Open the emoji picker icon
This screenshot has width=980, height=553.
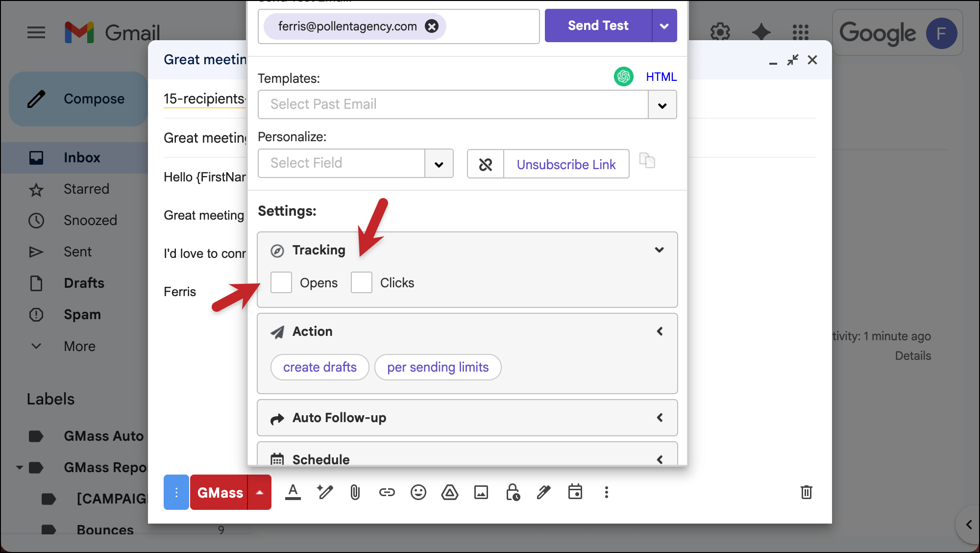[418, 492]
